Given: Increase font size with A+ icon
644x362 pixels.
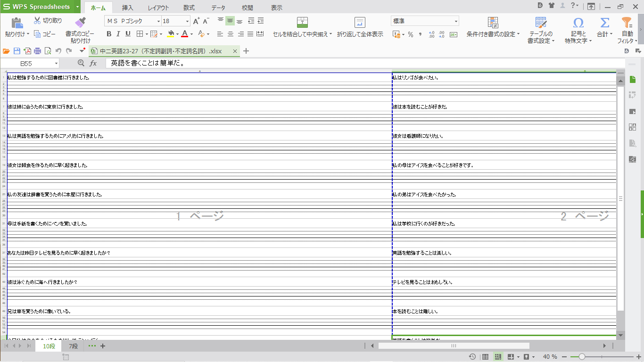Looking at the screenshot, I should click(197, 21).
